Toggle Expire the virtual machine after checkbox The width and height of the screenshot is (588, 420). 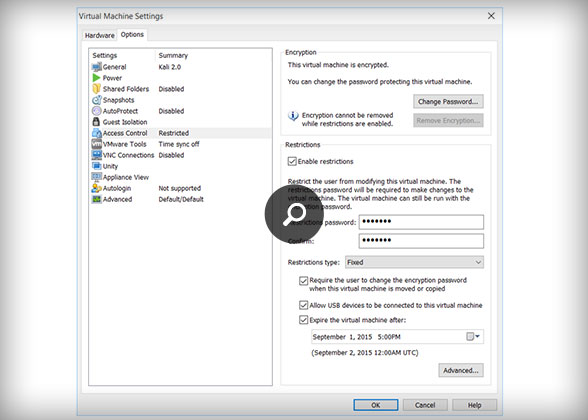tap(303, 320)
